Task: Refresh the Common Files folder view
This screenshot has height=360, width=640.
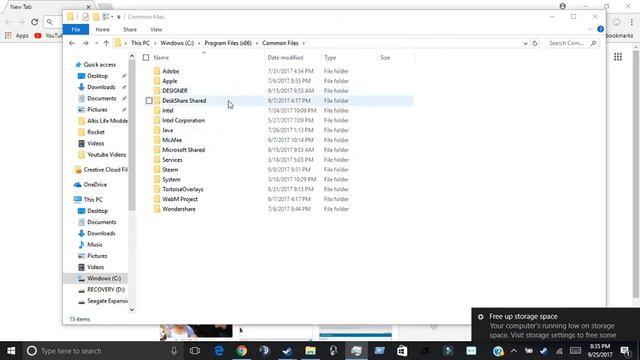Action: tap(535, 43)
